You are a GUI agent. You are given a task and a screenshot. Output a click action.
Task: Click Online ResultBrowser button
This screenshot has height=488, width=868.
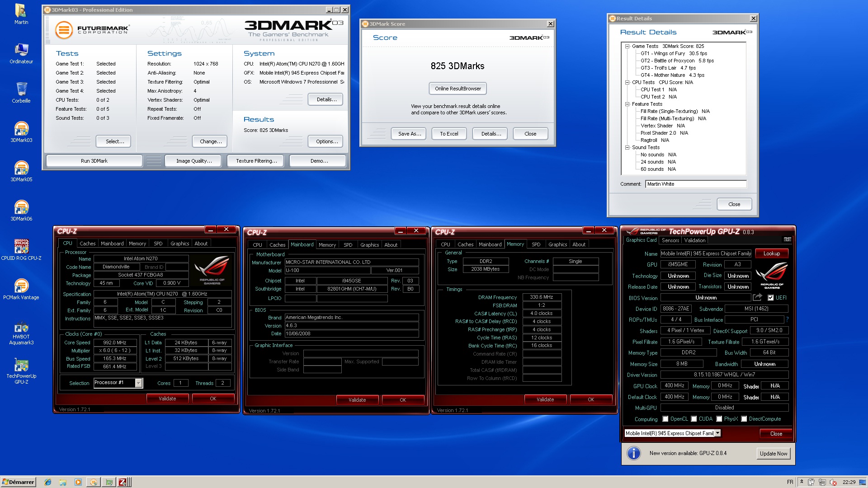458,89
